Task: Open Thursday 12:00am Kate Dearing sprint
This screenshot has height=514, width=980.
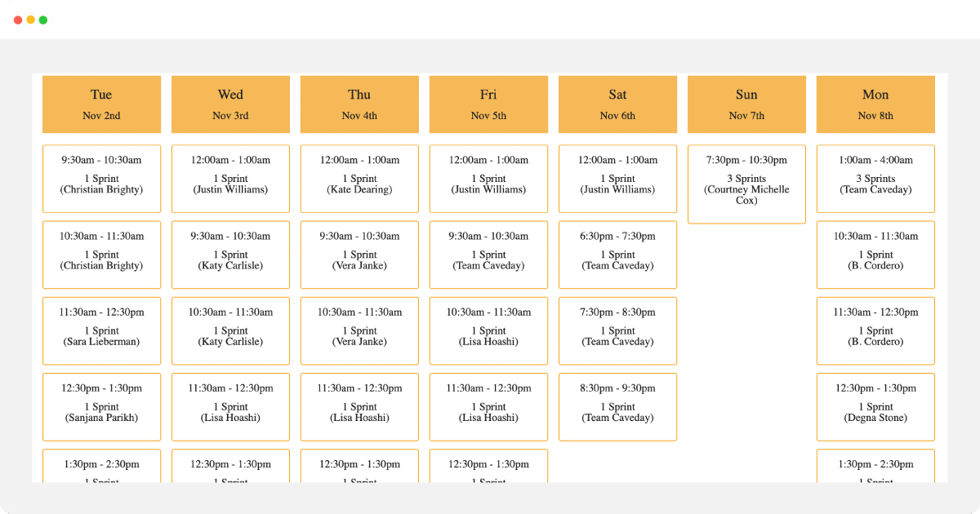Action: tap(359, 179)
